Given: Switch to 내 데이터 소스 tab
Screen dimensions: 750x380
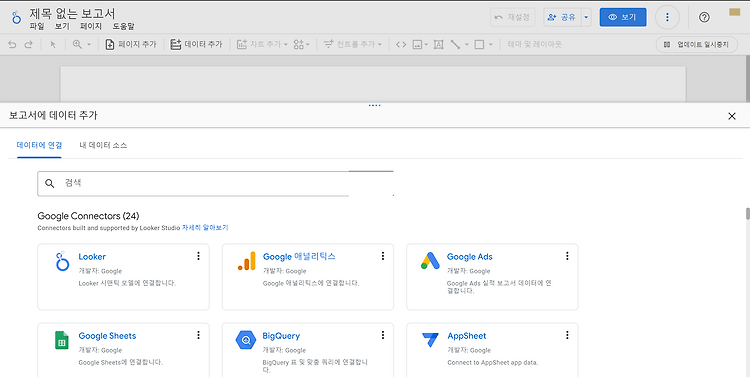Looking at the screenshot, I should 103,145.
